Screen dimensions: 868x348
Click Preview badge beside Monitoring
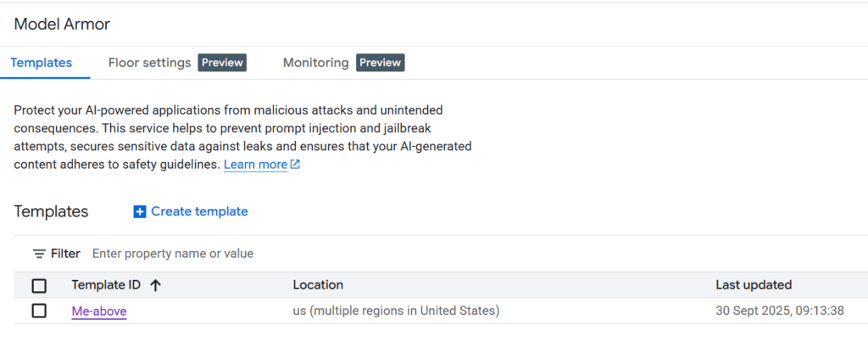pyautogui.click(x=380, y=63)
